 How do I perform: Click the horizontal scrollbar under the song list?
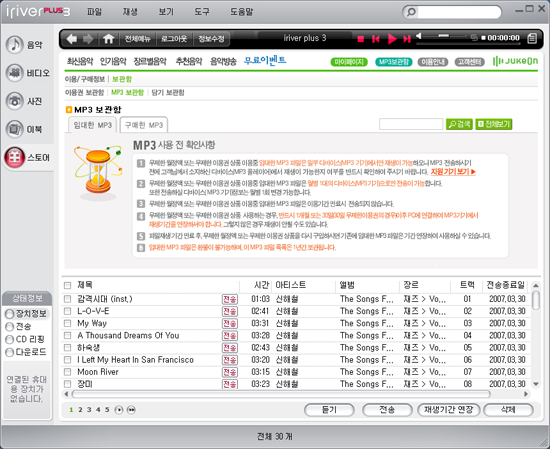tap(281, 394)
